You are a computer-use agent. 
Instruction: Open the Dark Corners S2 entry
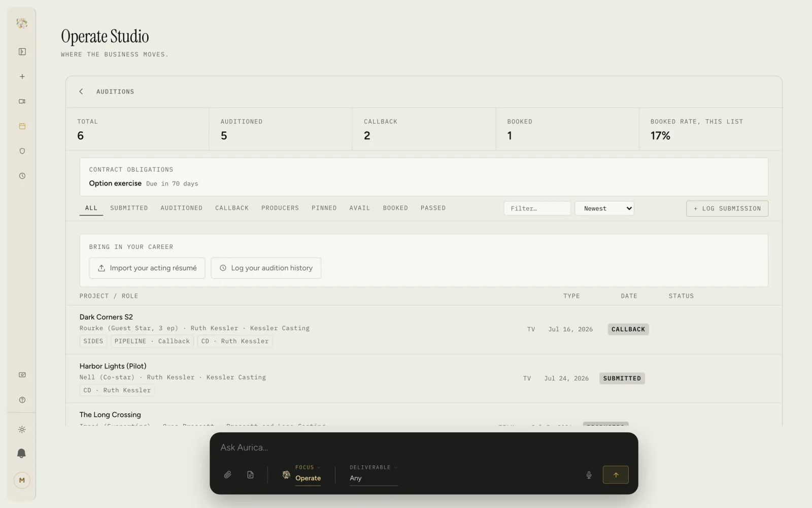(x=424, y=329)
